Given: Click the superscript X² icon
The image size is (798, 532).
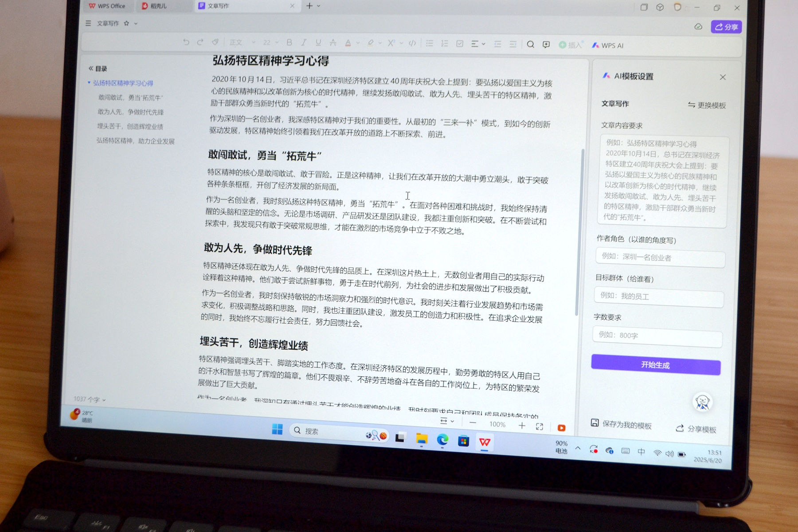Looking at the screenshot, I should point(391,43).
